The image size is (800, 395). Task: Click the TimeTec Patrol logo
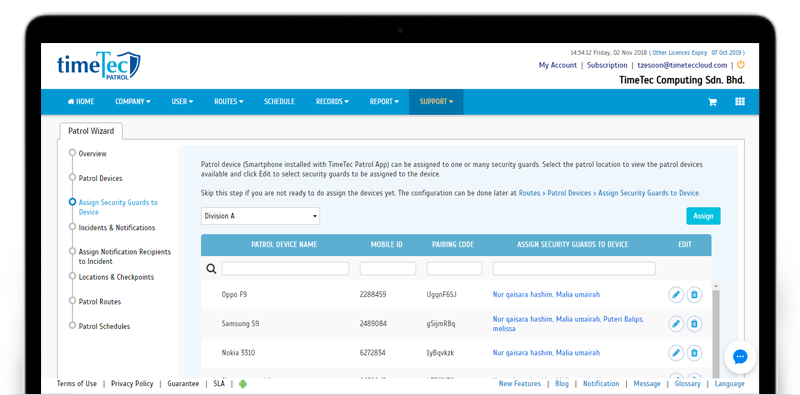pyautogui.click(x=98, y=65)
